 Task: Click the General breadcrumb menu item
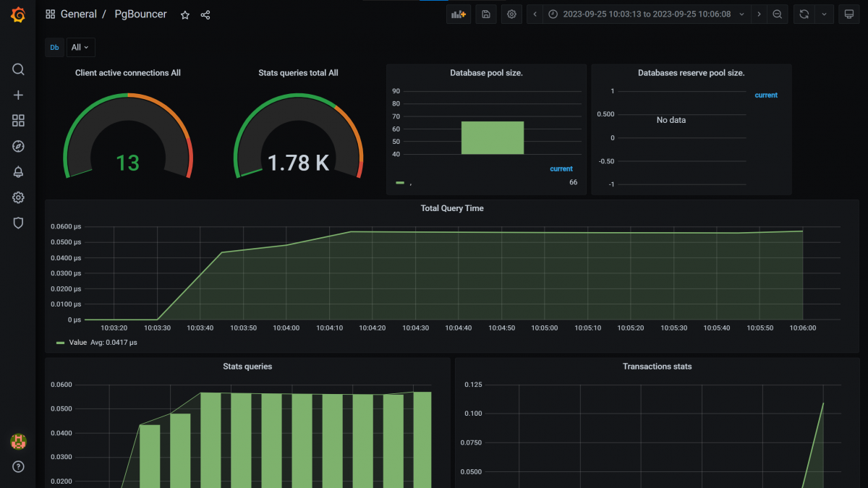click(80, 14)
